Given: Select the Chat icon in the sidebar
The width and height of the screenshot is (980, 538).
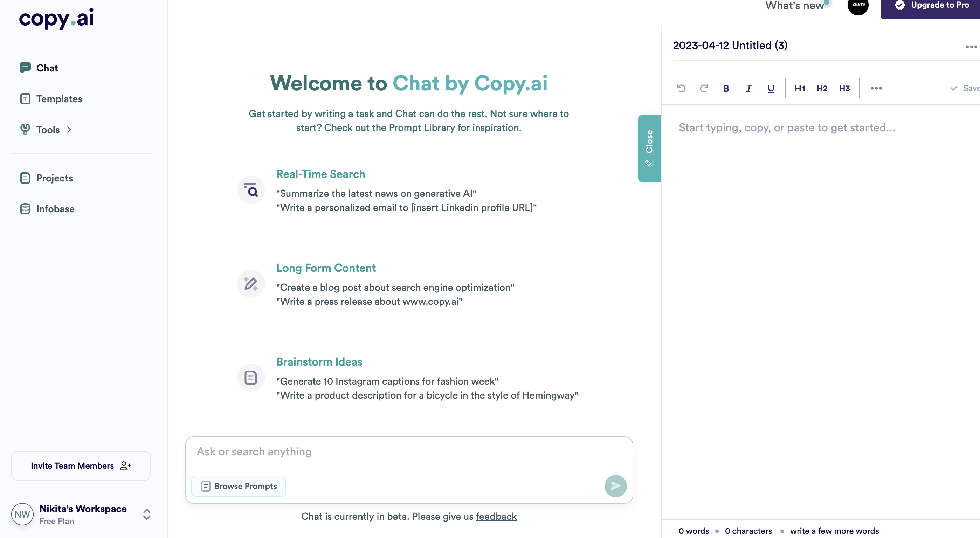Looking at the screenshot, I should click(x=25, y=68).
